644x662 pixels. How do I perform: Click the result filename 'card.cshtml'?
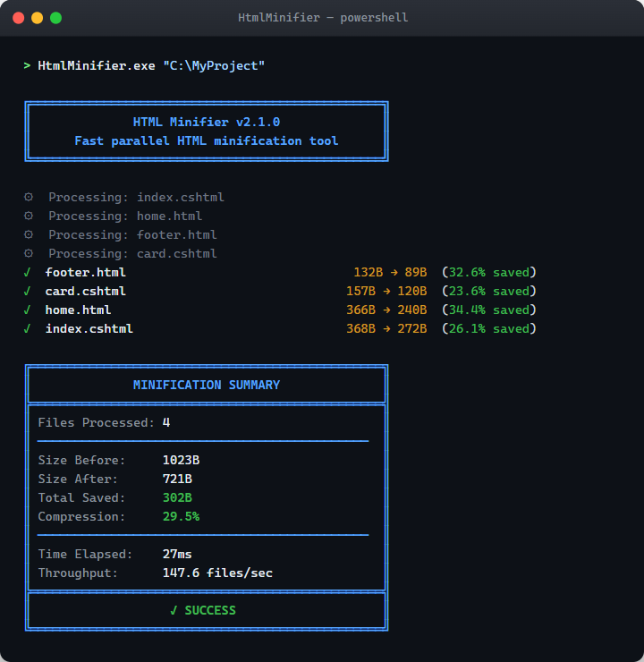click(x=86, y=292)
